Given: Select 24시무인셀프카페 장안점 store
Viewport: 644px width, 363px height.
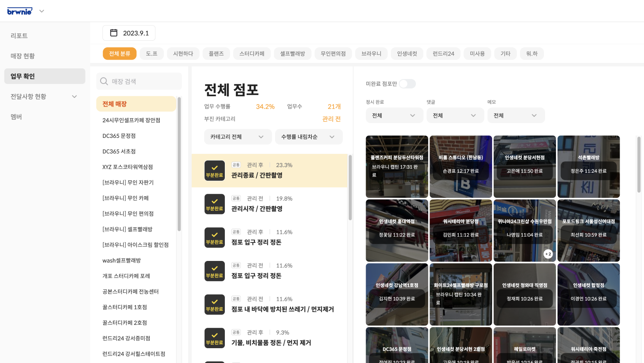Looking at the screenshot, I should 131,120.
